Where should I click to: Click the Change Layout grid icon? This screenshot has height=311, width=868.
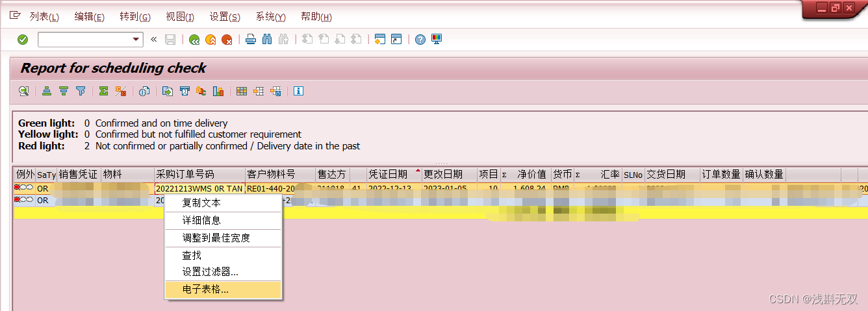tap(242, 92)
